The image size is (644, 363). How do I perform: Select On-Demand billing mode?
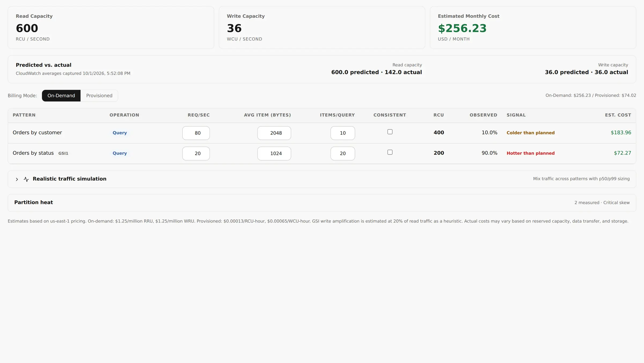tap(61, 96)
